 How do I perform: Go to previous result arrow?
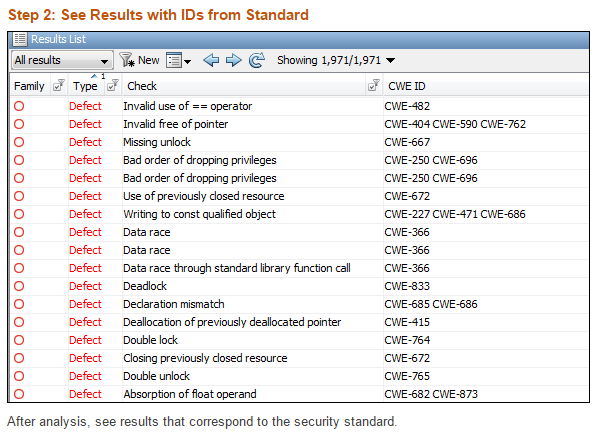click(211, 60)
